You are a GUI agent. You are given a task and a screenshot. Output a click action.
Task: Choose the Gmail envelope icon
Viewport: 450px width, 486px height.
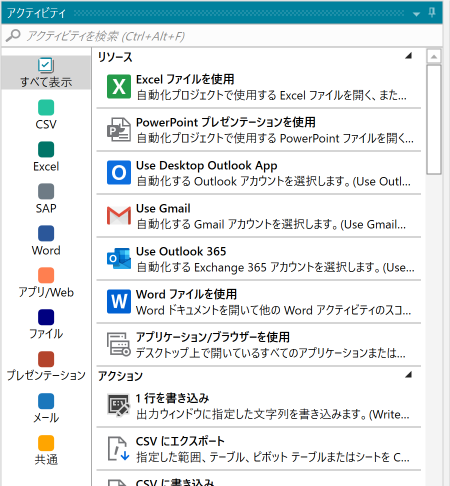coord(119,215)
